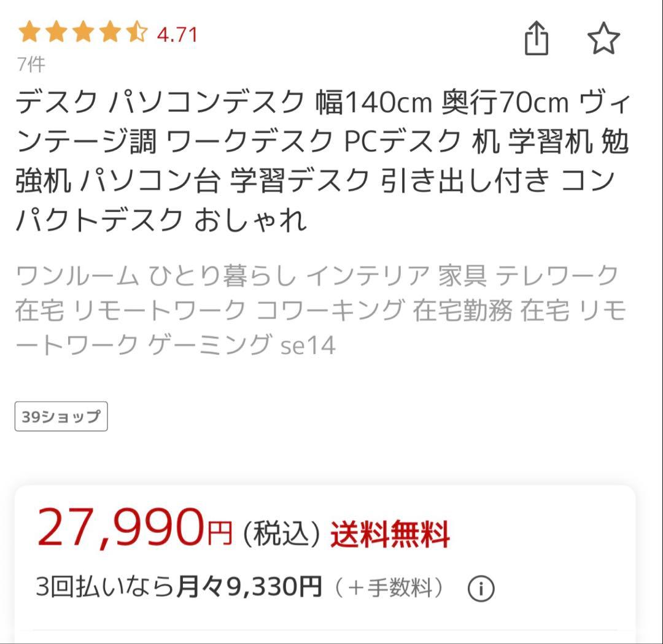Open the 4.71 rating score
The width and height of the screenshot is (663, 644).
coord(177,34)
